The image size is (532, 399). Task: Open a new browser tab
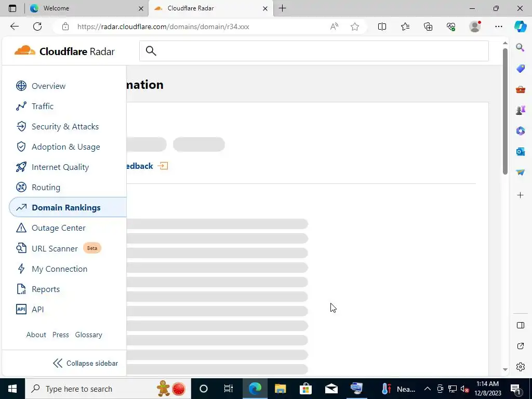(x=282, y=8)
